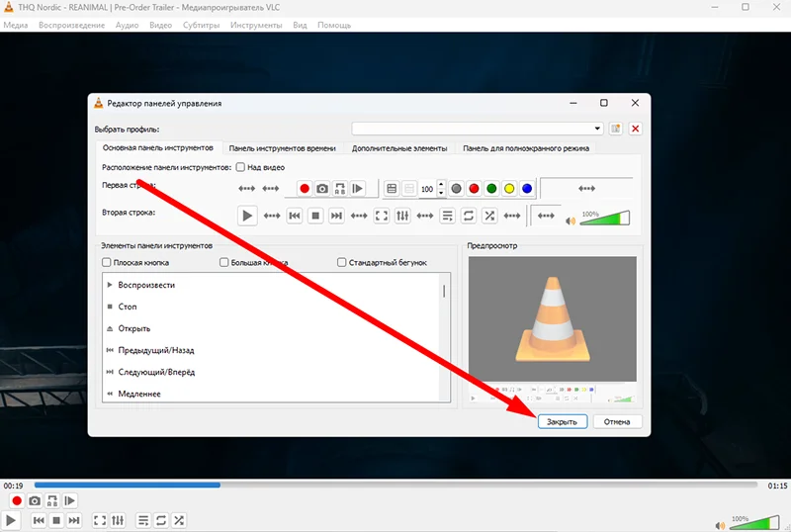Select 'Воспроизвести' in the toolbar elements list
This screenshot has width=791, height=532.
point(146,285)
